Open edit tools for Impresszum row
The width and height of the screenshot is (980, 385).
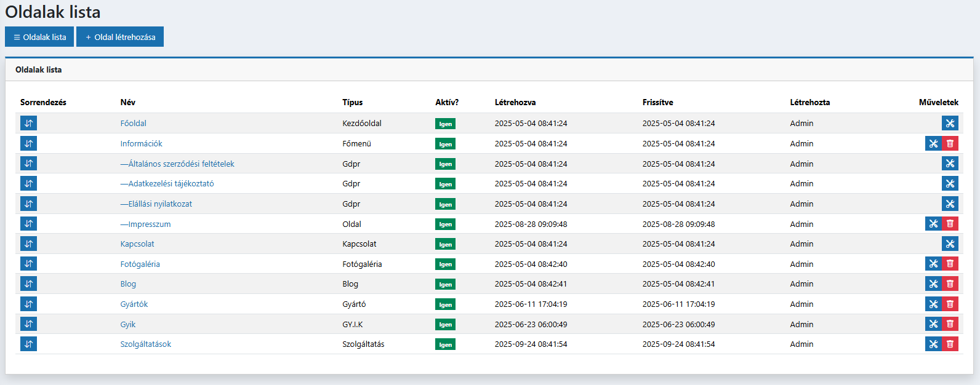coord(933,224)
